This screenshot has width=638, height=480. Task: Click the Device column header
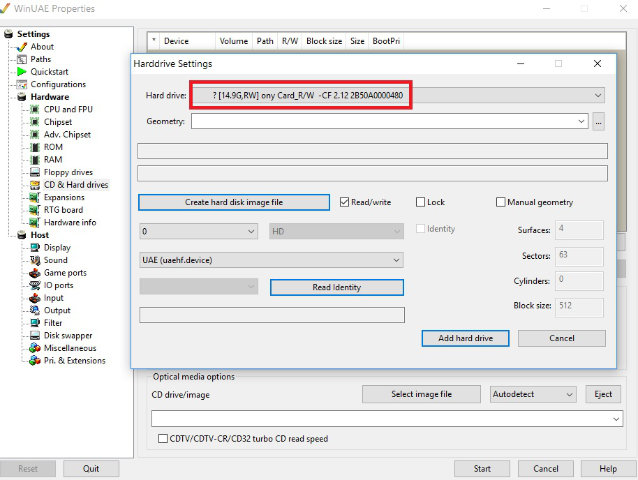187,41
